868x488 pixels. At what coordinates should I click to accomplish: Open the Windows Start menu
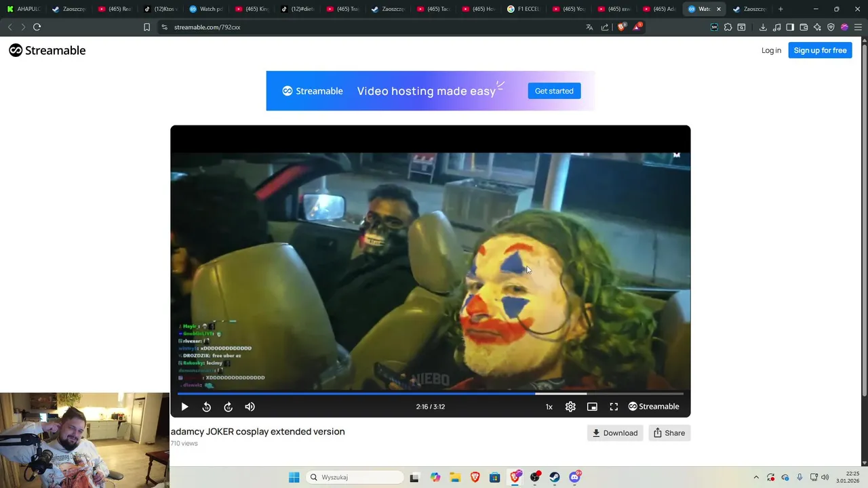(294, 477)
